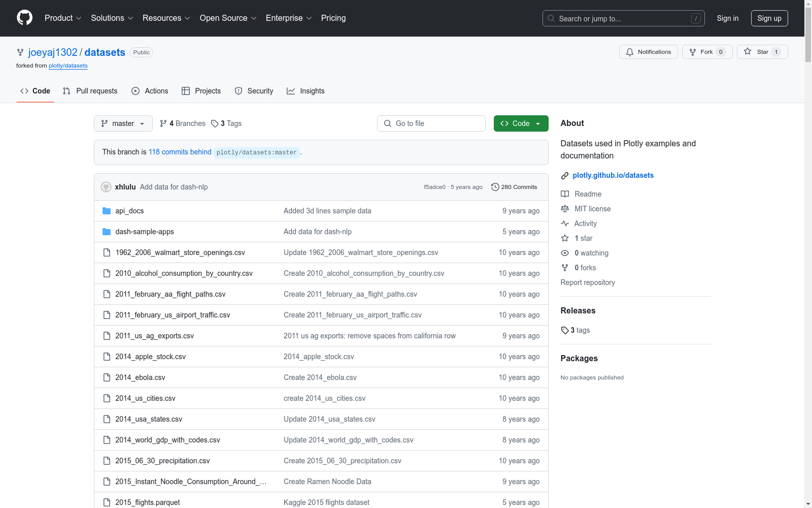Open the Projects tab
The image size is (812, 508).
pos(201,91)
